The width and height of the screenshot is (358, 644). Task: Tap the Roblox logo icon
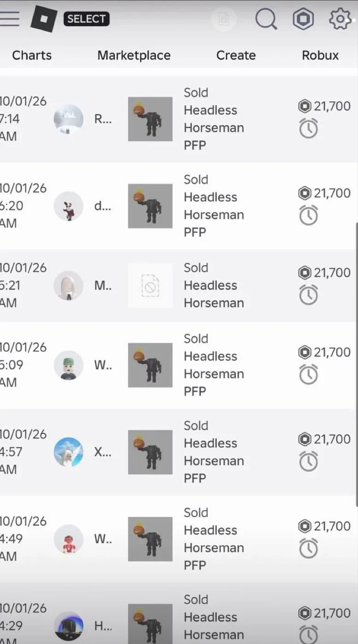44,19
